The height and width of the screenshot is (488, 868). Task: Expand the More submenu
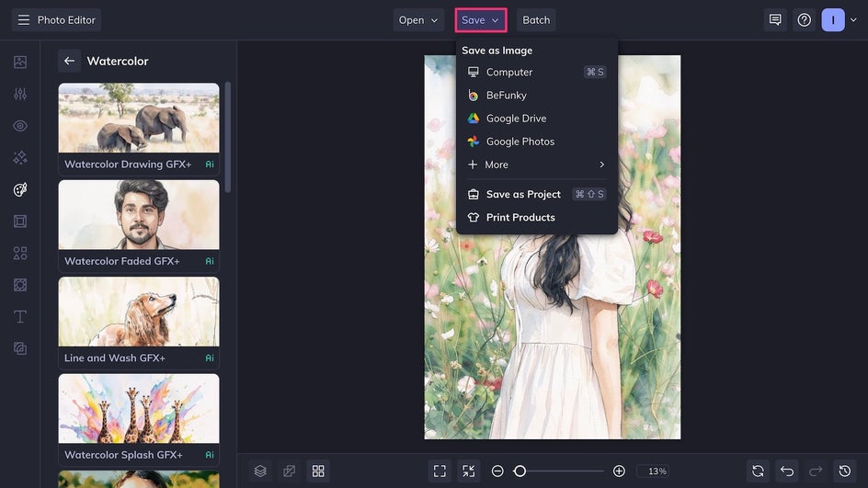click(536, 165)
